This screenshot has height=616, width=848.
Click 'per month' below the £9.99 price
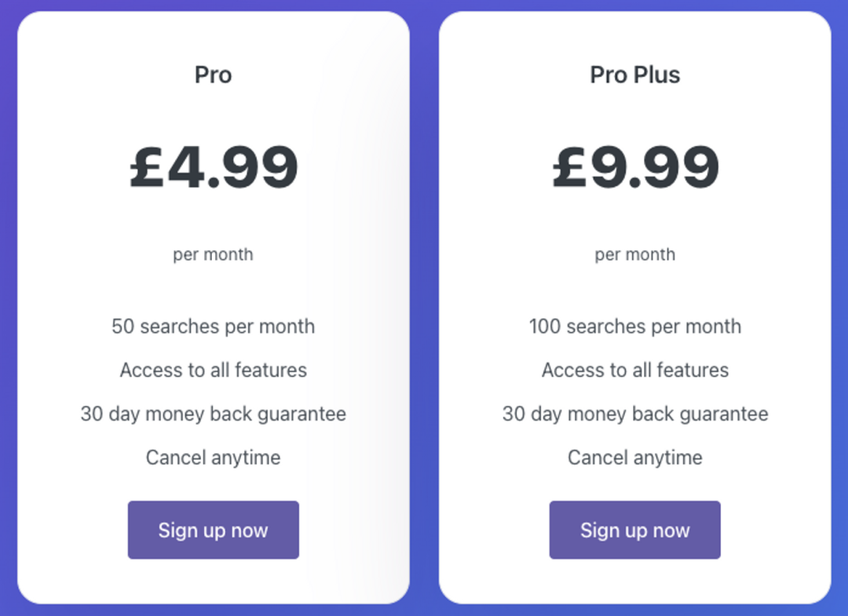634,254
